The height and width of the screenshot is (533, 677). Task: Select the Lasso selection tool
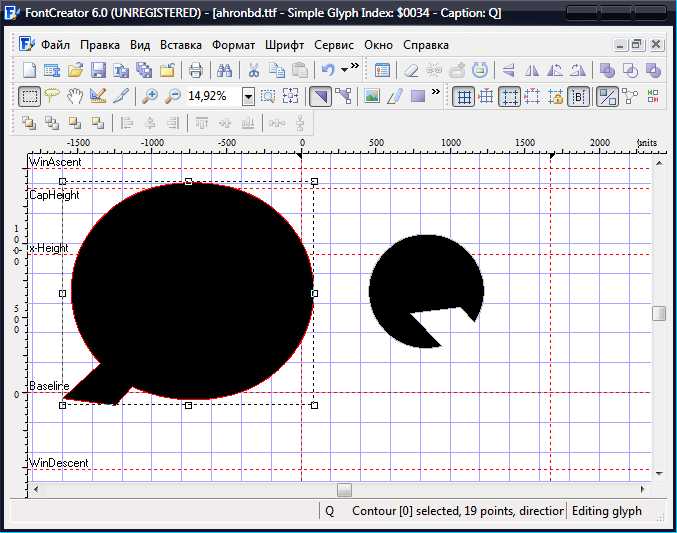click(52, 96)
